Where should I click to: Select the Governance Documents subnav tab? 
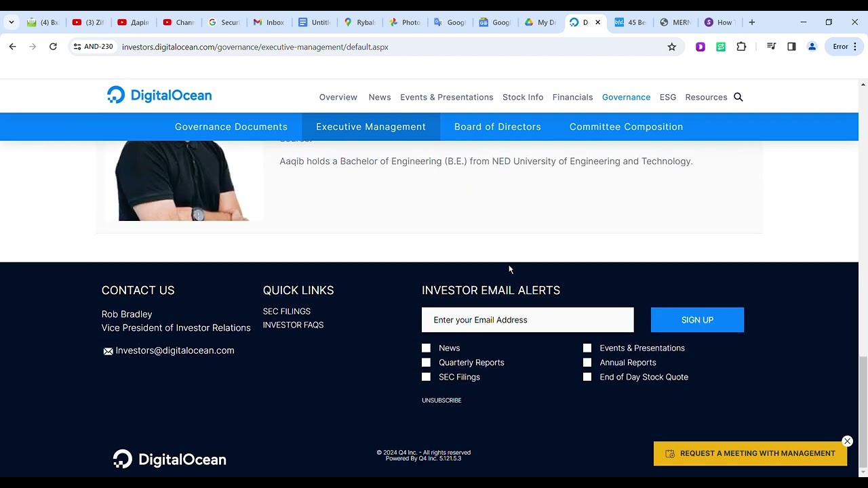click(x=231, y=127)
